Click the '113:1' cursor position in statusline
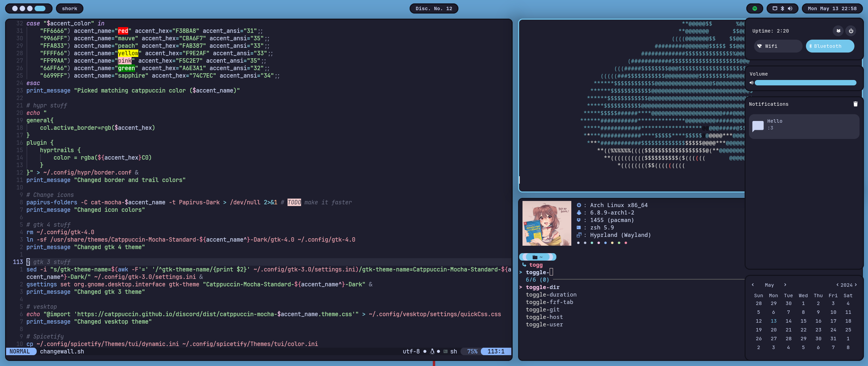 496,351
